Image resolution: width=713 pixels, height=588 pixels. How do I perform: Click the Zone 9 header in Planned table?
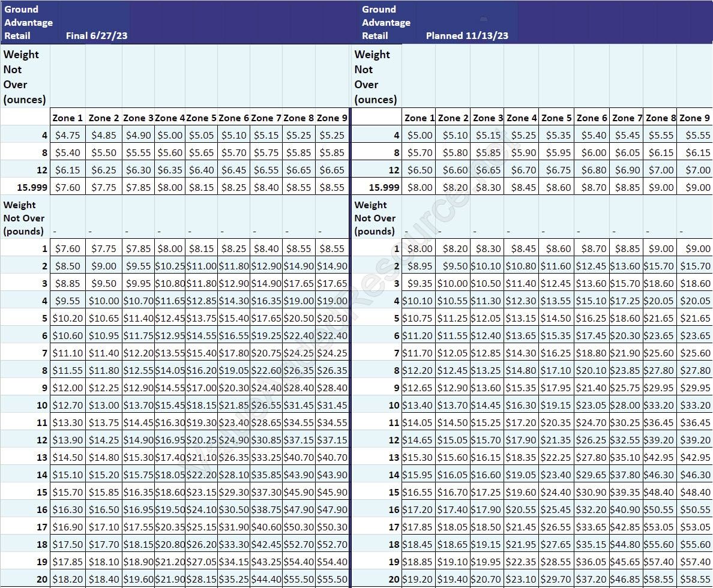(693, 118)
